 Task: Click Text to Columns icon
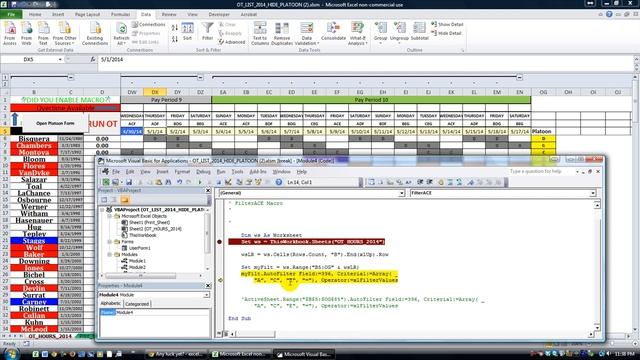tap(260, 33)
